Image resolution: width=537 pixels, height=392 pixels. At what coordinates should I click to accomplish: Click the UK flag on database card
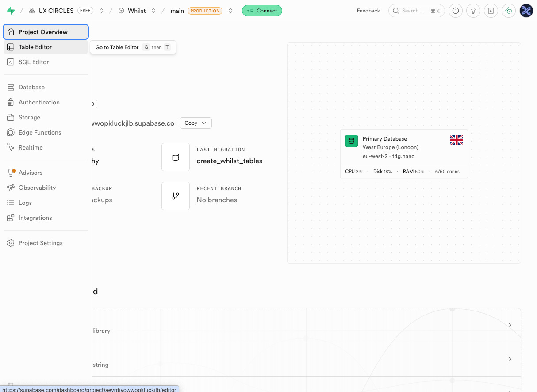pyautogui.click(x=456, y=140)
